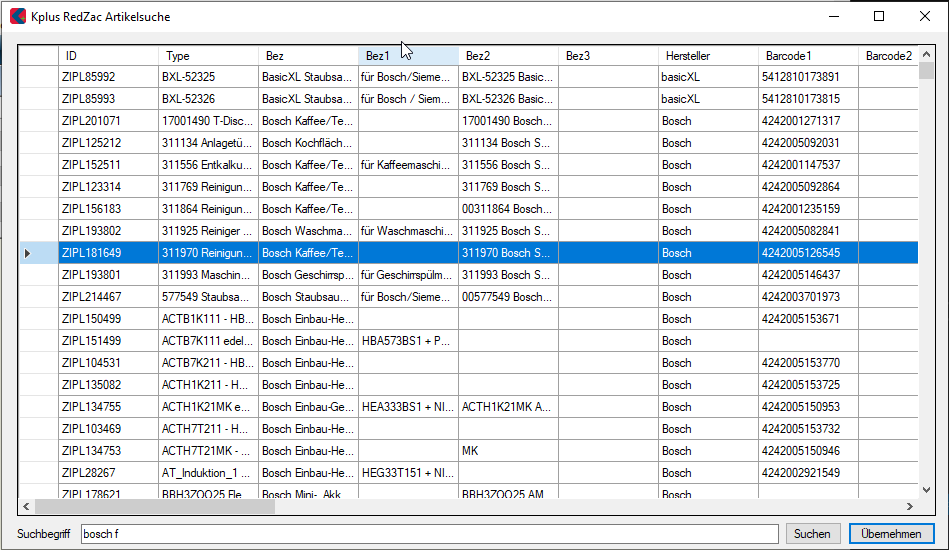Click barcode 4242005082841
Screen dimensions: 949x550
pos(808,231)
